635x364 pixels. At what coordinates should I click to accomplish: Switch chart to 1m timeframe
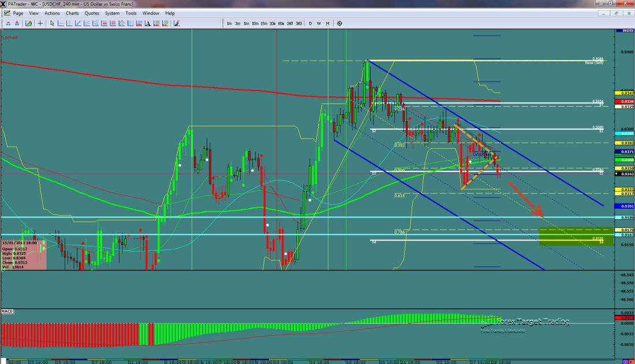click(x=229, y=24)
